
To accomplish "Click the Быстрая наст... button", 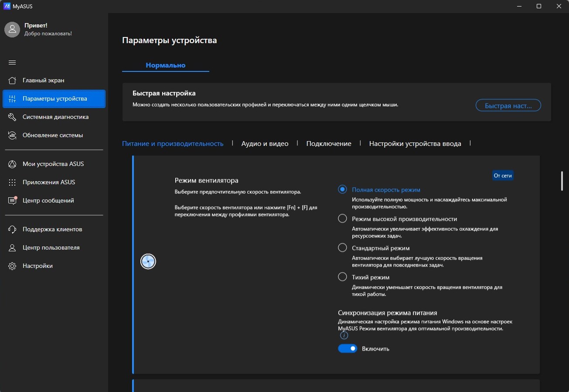I will coord(508,105).
